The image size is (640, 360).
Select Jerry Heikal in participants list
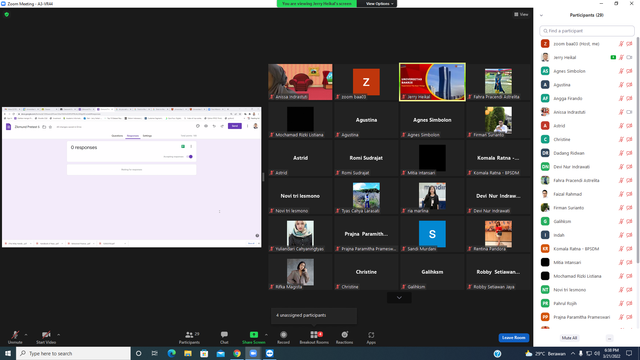click(587, 58)
